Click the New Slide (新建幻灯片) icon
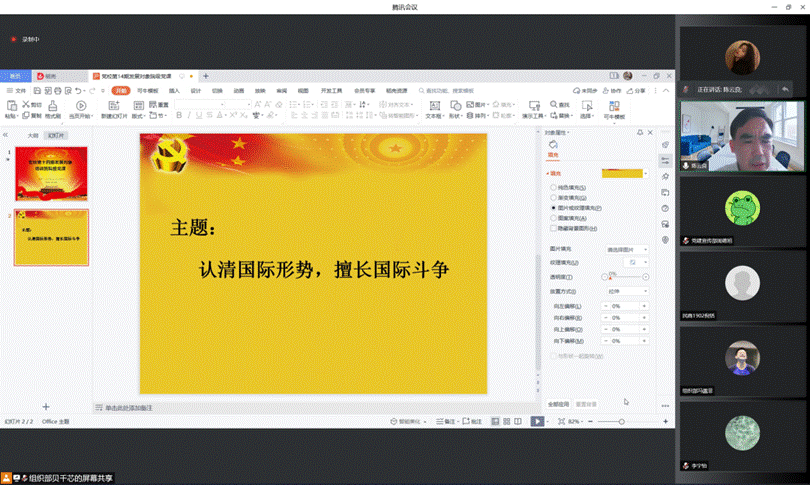 pyautogui.click(x=113, y=106)
